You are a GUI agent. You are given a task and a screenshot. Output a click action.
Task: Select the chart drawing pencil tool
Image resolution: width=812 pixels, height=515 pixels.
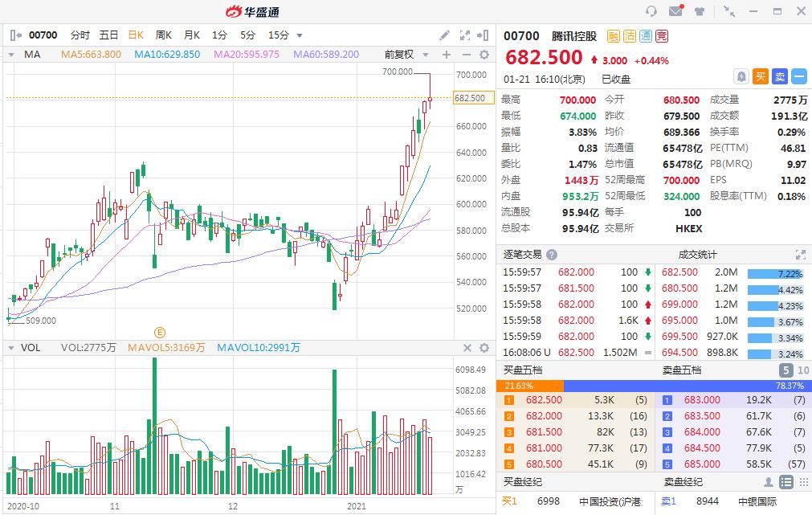tap(445, 35)
